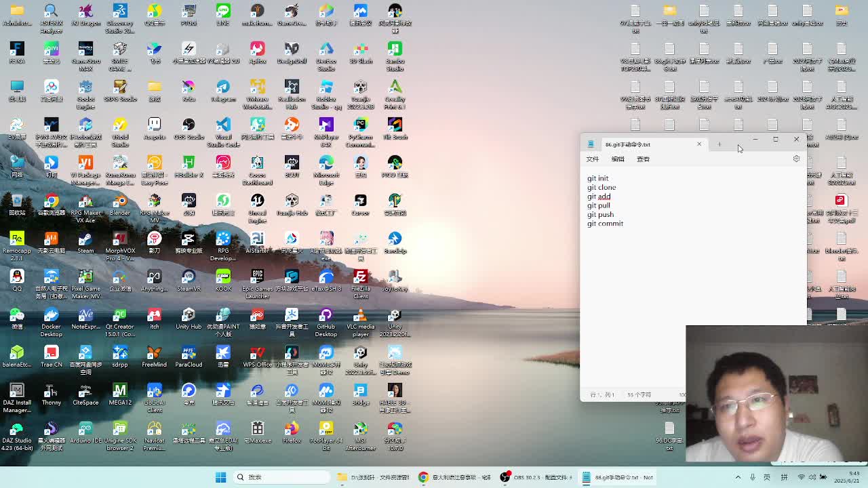Select the Steam desktop shortcut
Image resolution: width=868 pixels, height=488 pixels.
tap(85, 240)
